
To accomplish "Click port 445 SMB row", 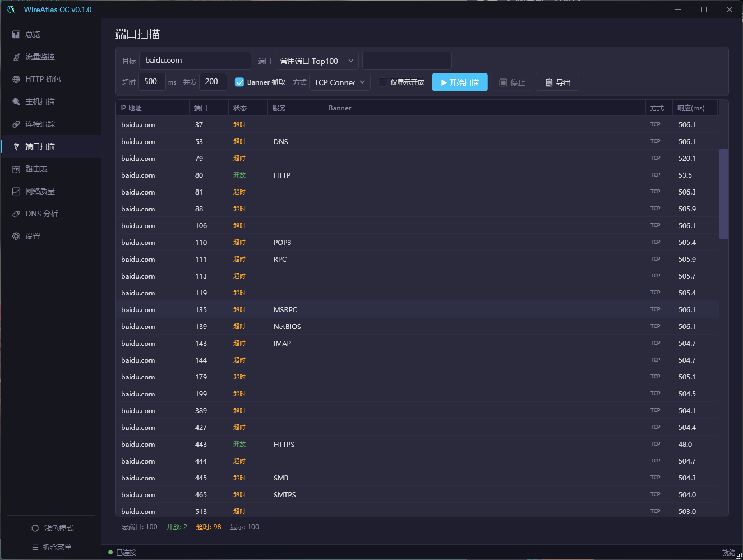I will click(417, 478).
